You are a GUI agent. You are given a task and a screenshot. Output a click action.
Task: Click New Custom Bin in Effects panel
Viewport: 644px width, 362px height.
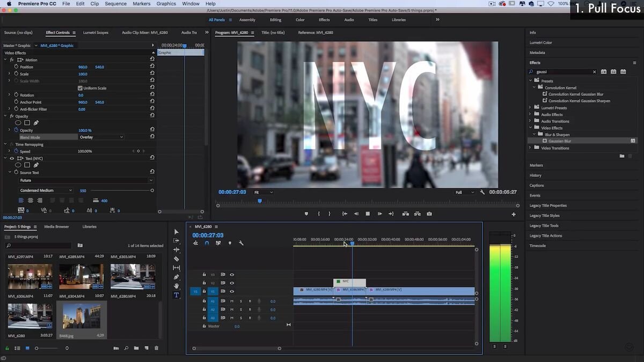pos(622,156)
